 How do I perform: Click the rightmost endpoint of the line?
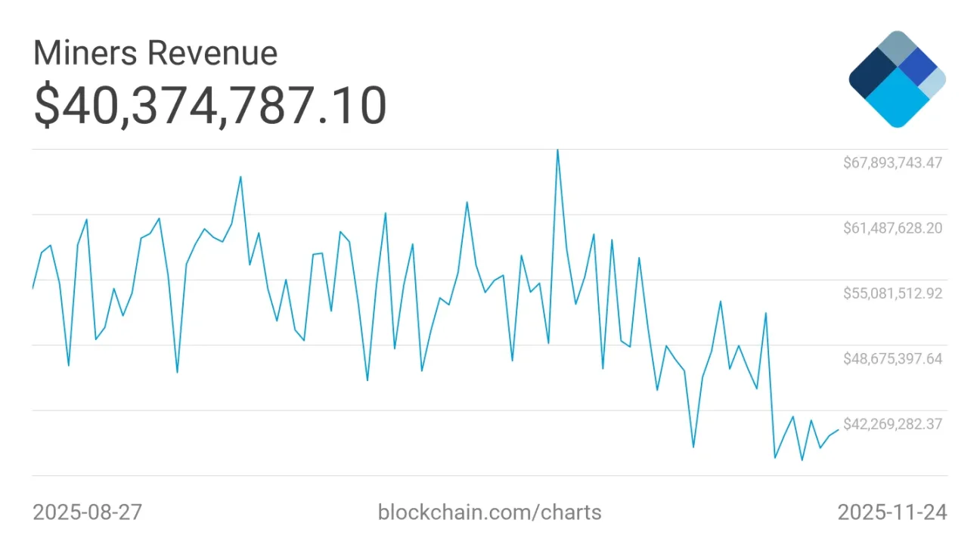(x=838, y=430)
